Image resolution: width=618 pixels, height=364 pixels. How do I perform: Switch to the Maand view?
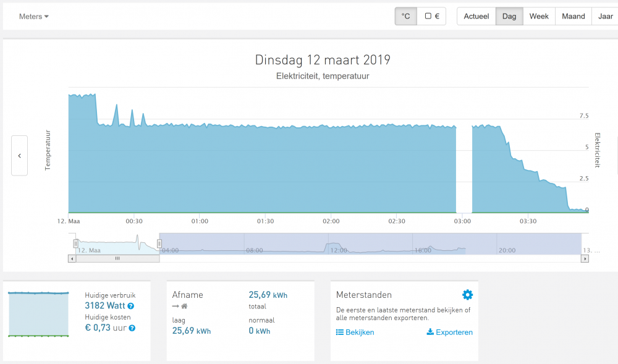click(573, 17)
